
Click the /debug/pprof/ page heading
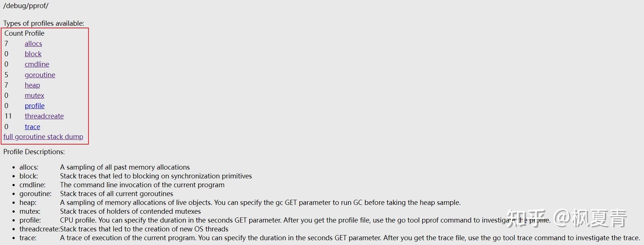click(x=26, y=6)
